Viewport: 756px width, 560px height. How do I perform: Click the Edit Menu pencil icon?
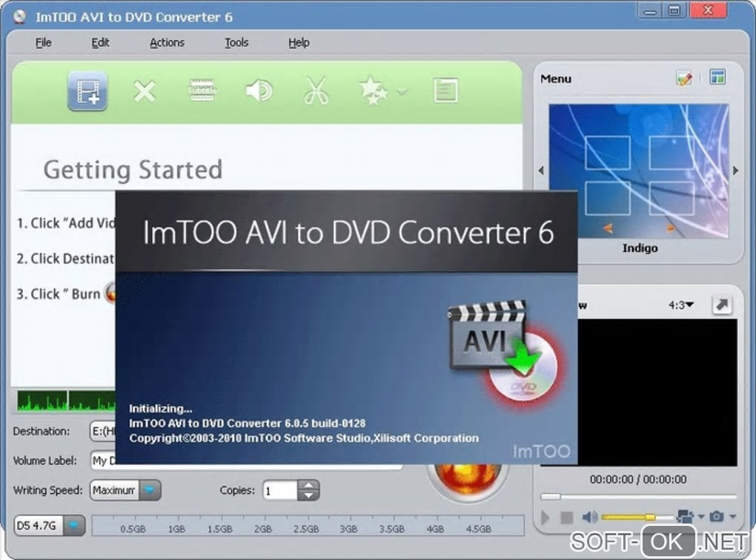click(x=684, y=78)
